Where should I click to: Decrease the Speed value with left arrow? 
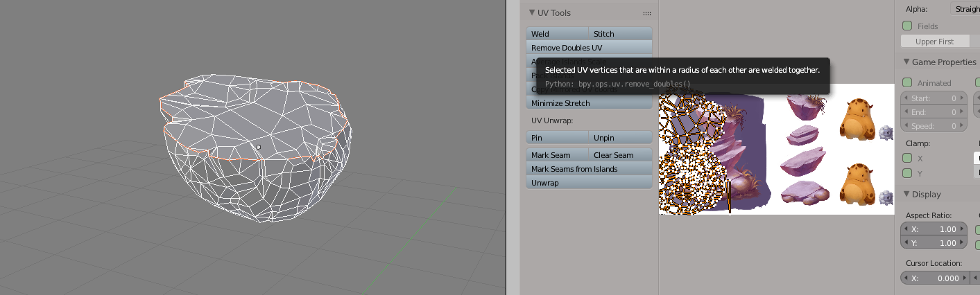pos(906,126)
